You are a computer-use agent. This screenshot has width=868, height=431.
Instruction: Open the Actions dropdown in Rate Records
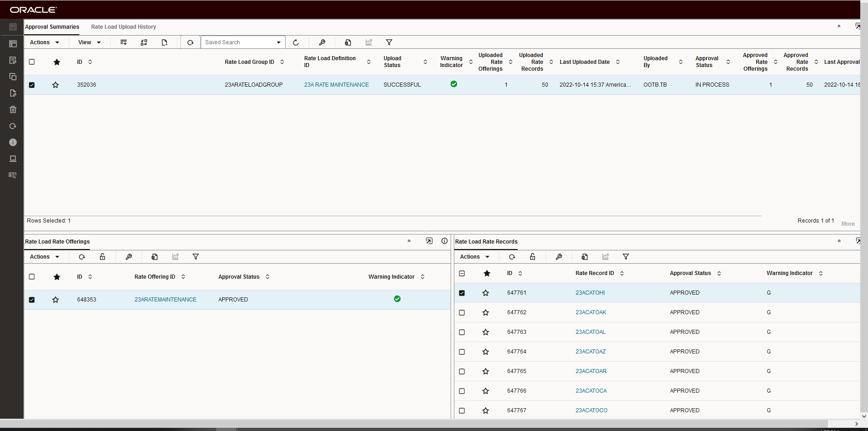(x=475, y=257)
